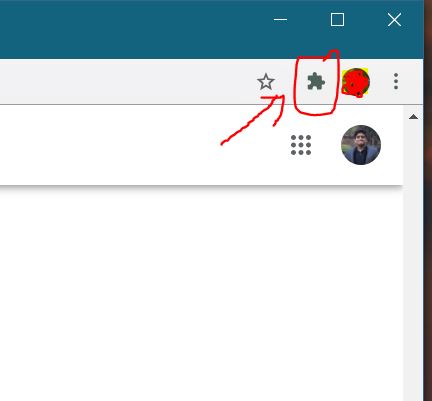
Task: Close the browser window
Action: [394, 20]
